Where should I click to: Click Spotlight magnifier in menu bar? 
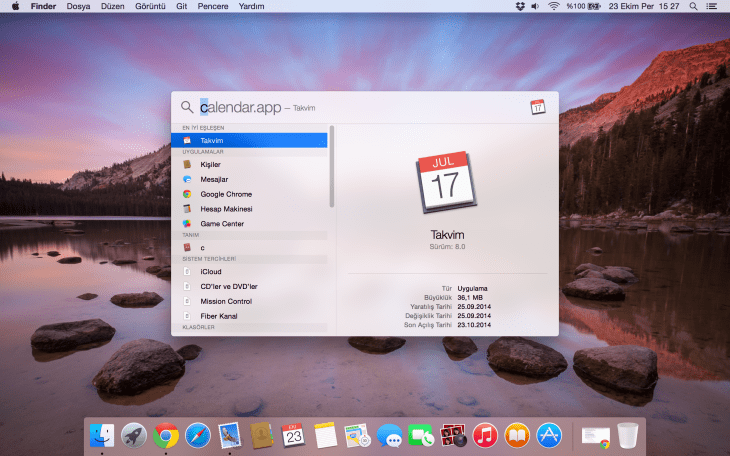click(693, 6)
